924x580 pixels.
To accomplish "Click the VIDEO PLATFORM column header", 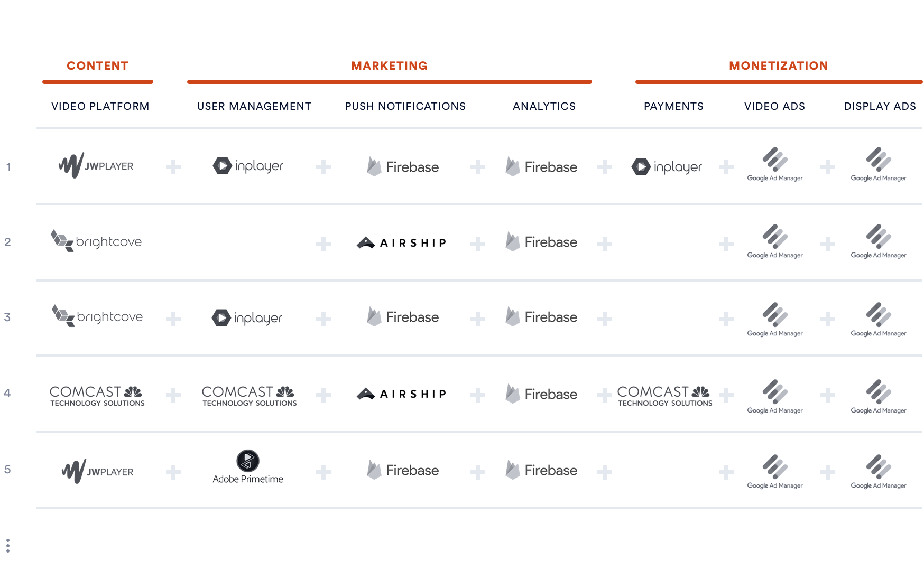I will (100, 106).
